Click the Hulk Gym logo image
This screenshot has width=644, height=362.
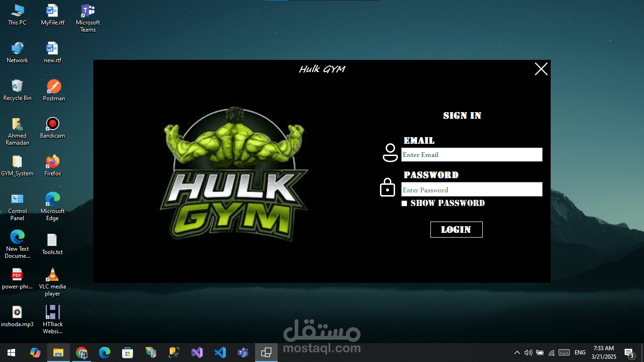234,174
